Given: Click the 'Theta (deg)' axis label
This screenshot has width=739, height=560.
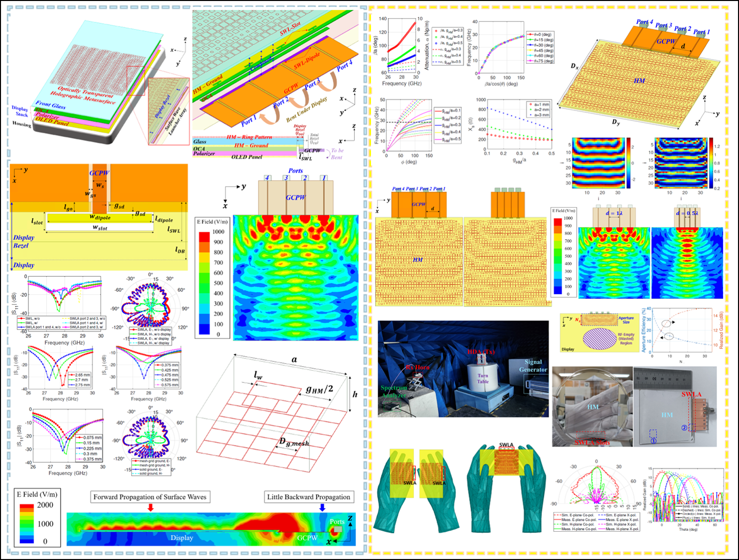Looking at the screenshot, I should point(688,529).
